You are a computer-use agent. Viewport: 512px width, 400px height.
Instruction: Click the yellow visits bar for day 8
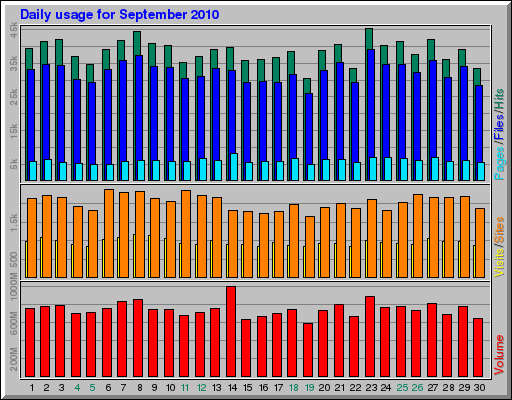[134, 256]
